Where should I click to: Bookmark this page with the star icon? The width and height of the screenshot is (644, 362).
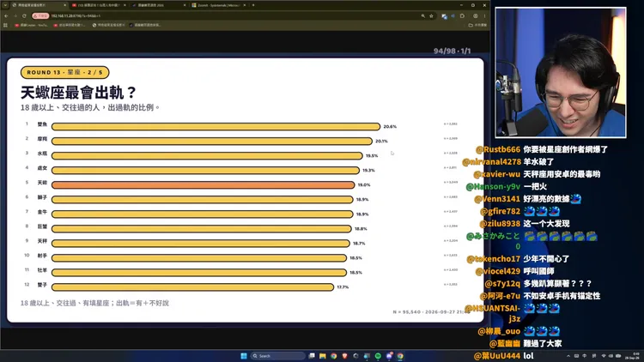[x=431, y=16]
